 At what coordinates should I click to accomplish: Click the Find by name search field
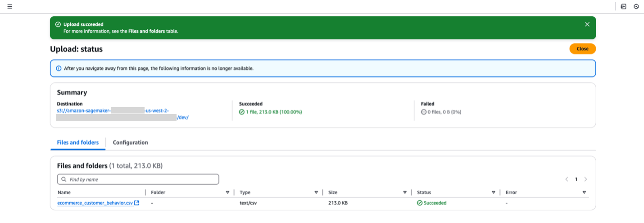pyautogui.click(x=138, y=179)
